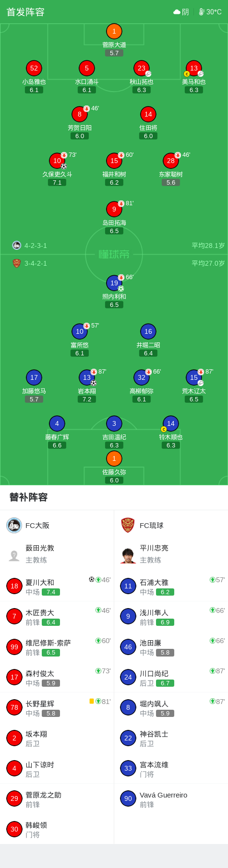View substitute Vavá Guerreiro number 90

point(171,798)
